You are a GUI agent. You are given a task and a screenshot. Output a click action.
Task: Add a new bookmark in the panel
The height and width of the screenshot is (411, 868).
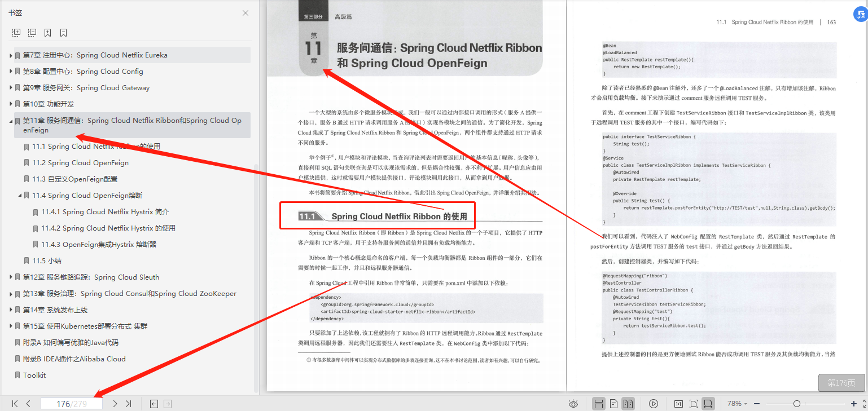(x=47, y=32)
